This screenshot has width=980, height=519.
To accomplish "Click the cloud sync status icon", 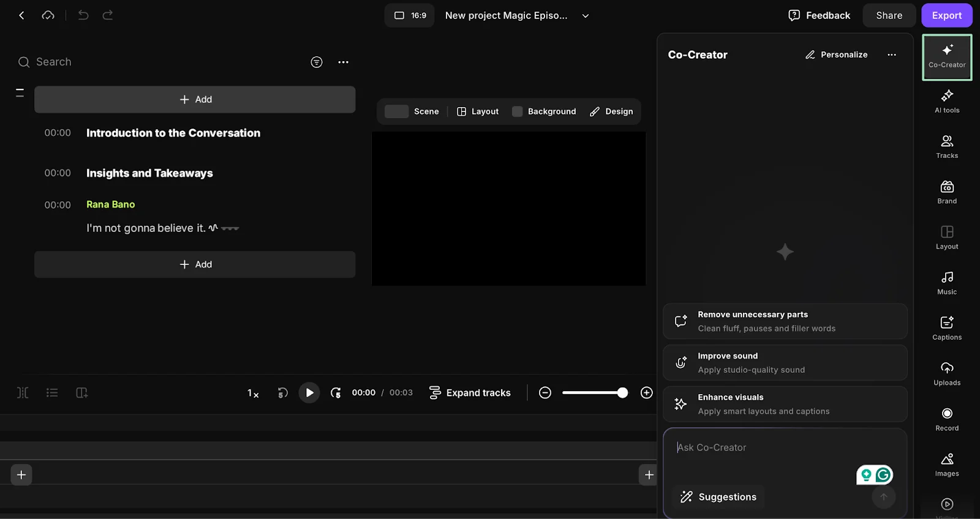I will click(48, 15).
